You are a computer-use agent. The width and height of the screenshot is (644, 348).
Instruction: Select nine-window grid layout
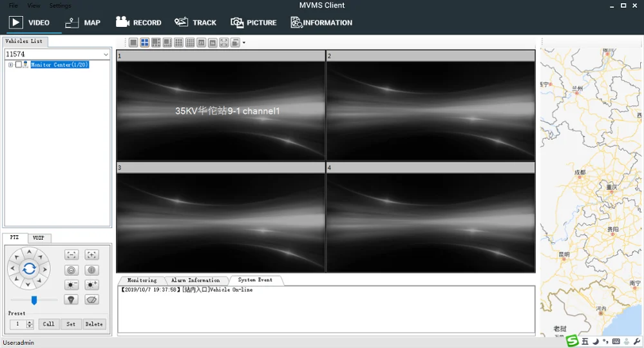178,43
